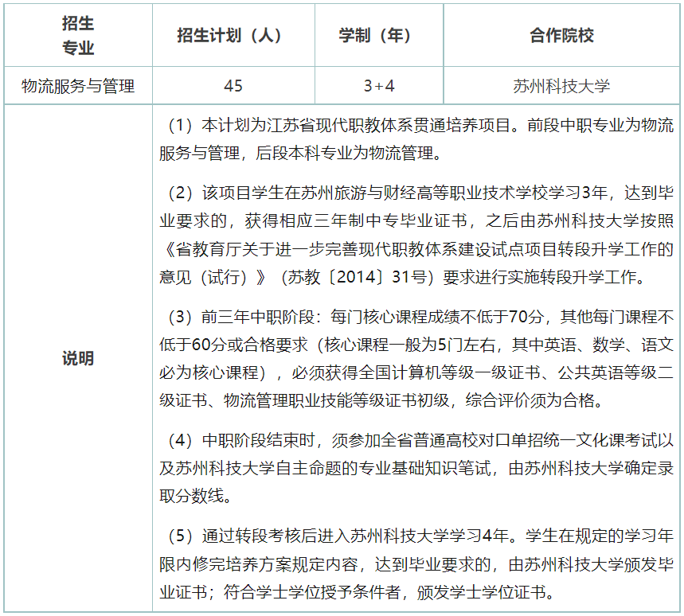Select the 物流服务与管理 cell
The width and height of the screenshot is (684, 616).
click(x=78, y=86)
